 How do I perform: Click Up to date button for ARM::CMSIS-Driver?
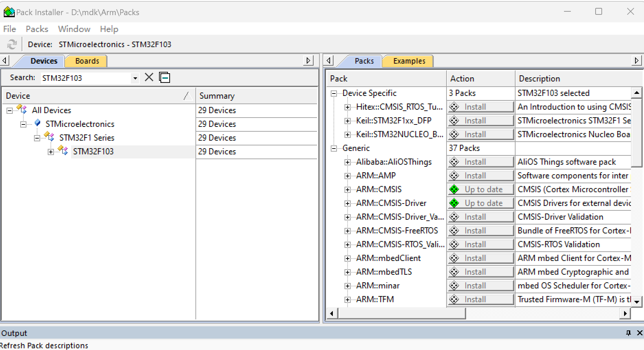tap(481, 203)
